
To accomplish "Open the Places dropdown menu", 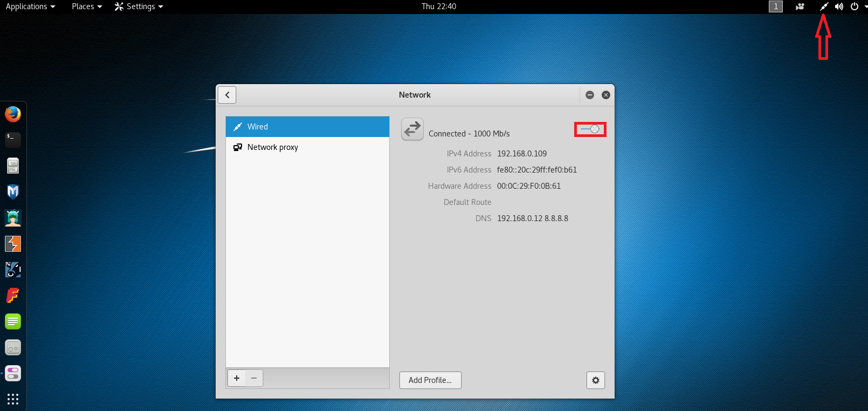I will tap(86, 6).
